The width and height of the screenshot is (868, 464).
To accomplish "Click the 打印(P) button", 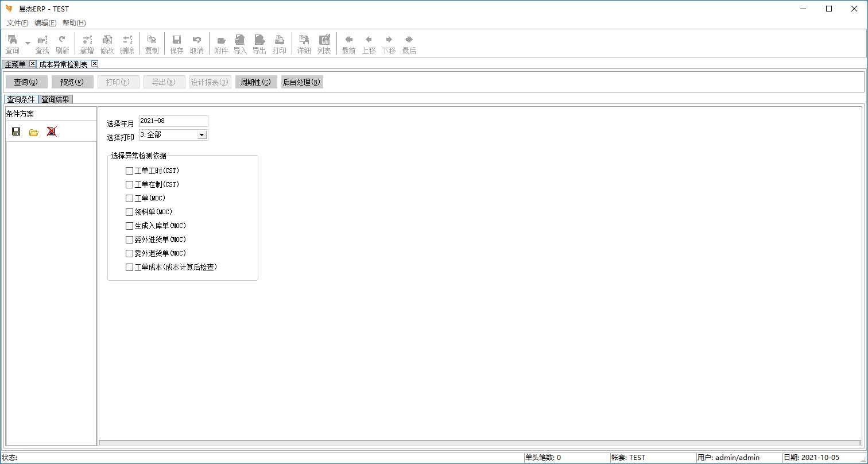I will [x=118, y=82].
